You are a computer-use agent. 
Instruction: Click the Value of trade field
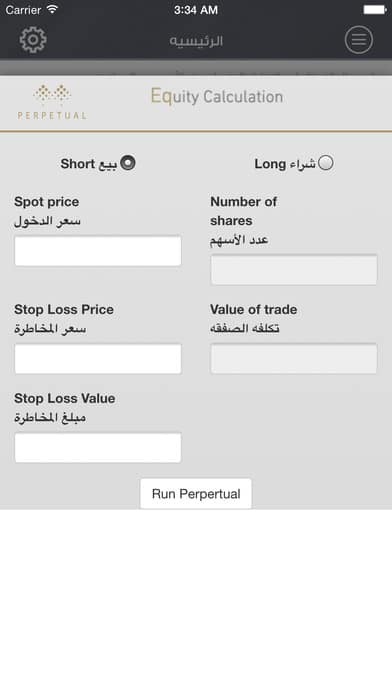pyautogui.click(x=294, y=359)
